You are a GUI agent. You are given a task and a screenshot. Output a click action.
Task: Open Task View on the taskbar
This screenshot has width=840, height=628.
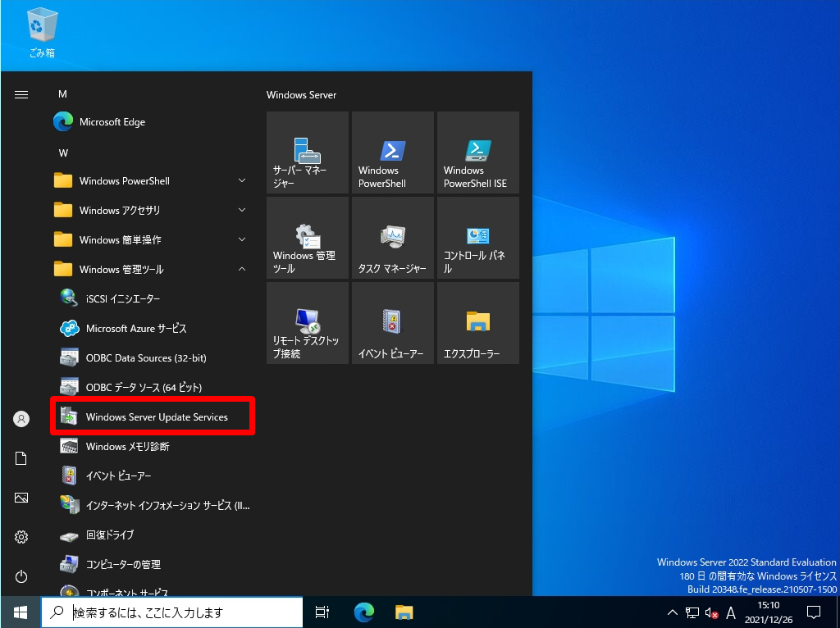(x=322, y=612)
